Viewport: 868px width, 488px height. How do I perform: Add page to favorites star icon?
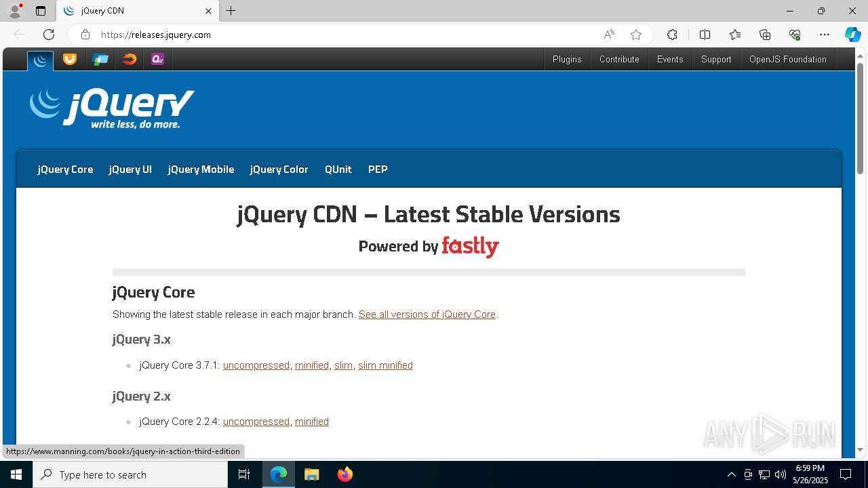pyautogui.click(x=635, y=35)
